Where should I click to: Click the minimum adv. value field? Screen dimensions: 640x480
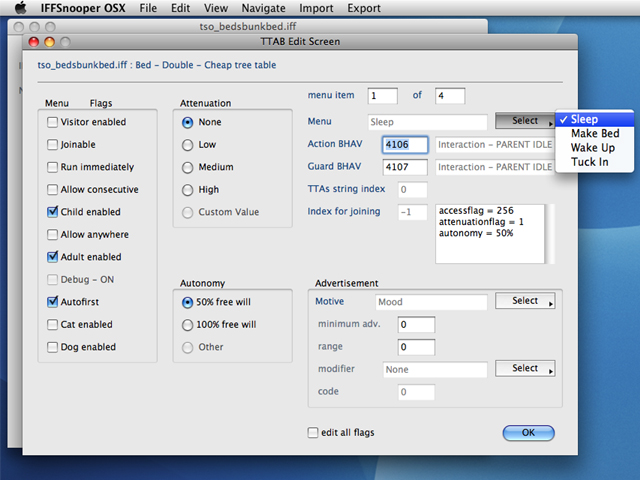tap(416, 324)
